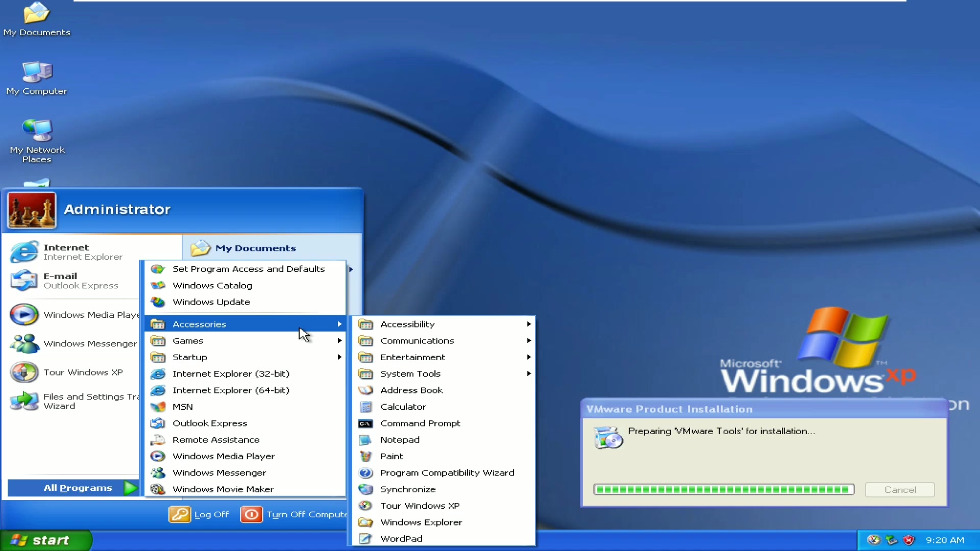Viewport: 980px width, 551px height.
Task: Open Windows Catalog entry
Action: [x=245, y=285]
